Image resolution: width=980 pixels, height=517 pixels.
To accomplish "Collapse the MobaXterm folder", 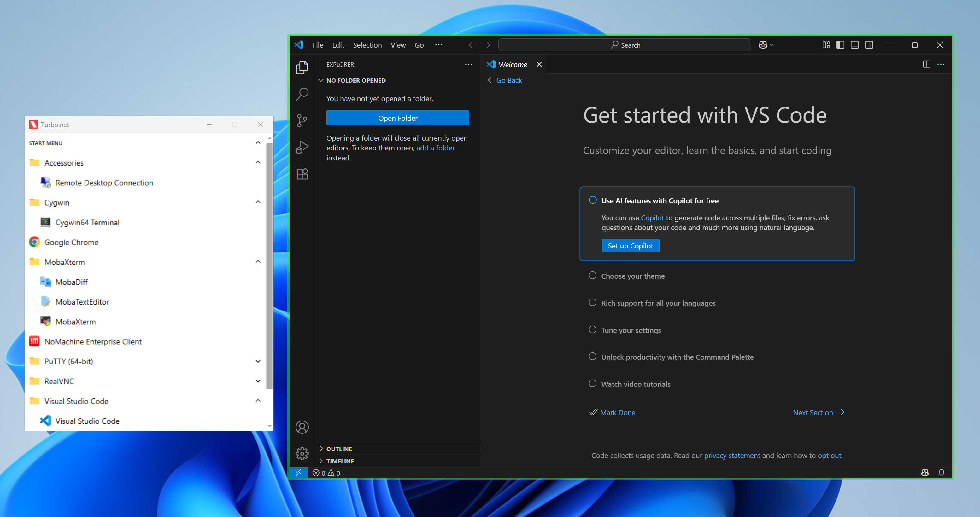I will [x=258, y=262].
